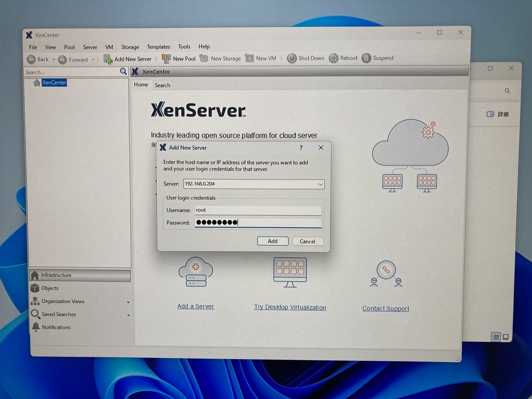
Task: Click the search magnifier icon in XenCenter
Action: pyautogui.click(x=123, y=71)
